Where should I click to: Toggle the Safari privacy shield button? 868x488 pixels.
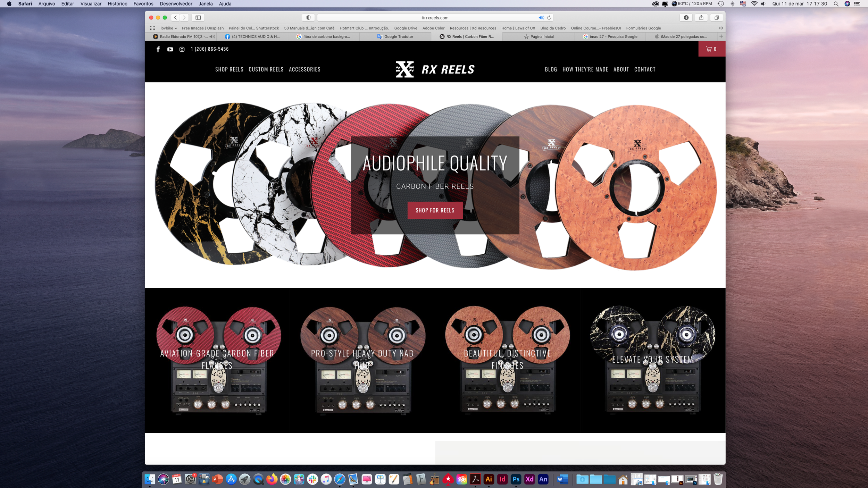pyautogui.click(x=308, y=18)
